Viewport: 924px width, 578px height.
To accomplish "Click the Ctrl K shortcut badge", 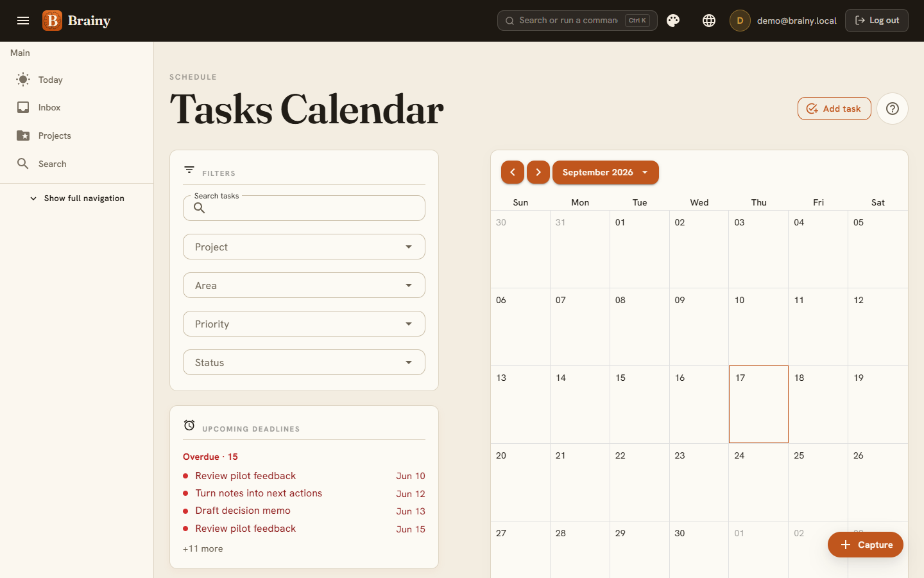I will click(637, 21).
